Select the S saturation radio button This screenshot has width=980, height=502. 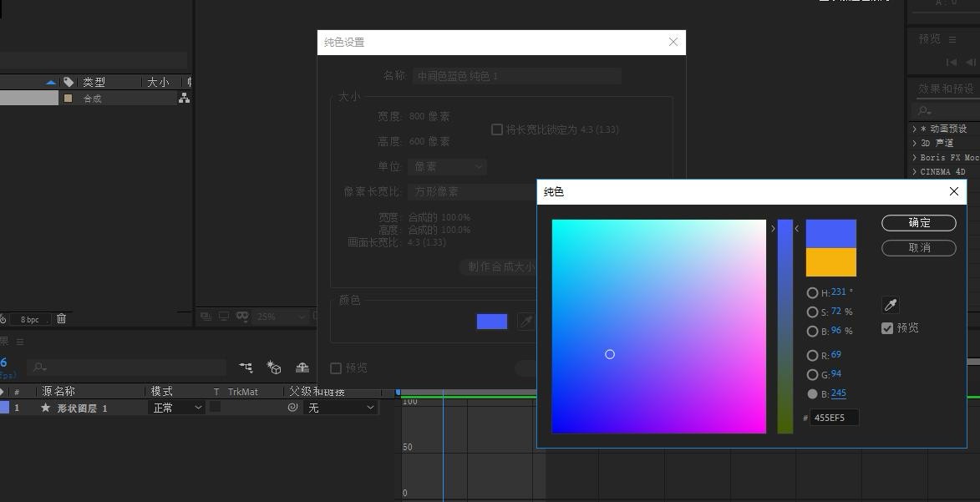(x=813, y=312)
